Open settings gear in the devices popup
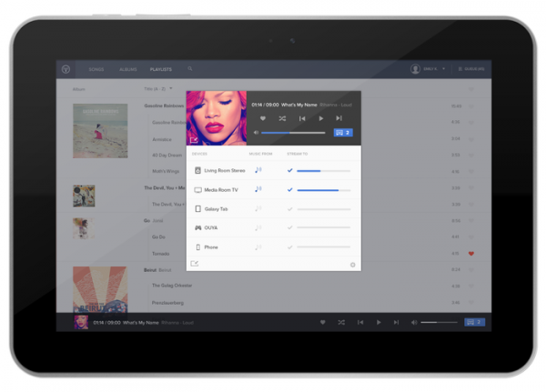 pyautogui.click(x=353, y=265)
